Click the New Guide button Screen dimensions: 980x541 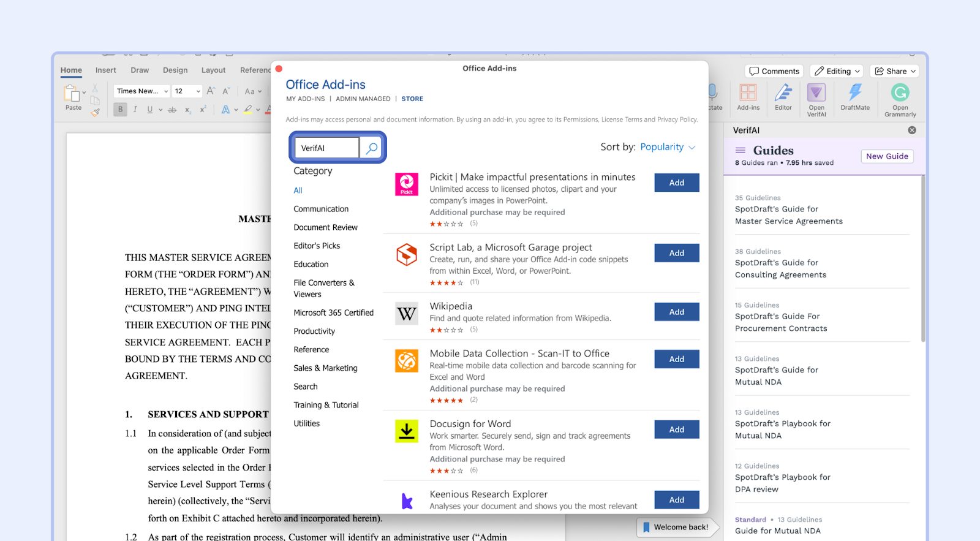[x=886, y=156]
